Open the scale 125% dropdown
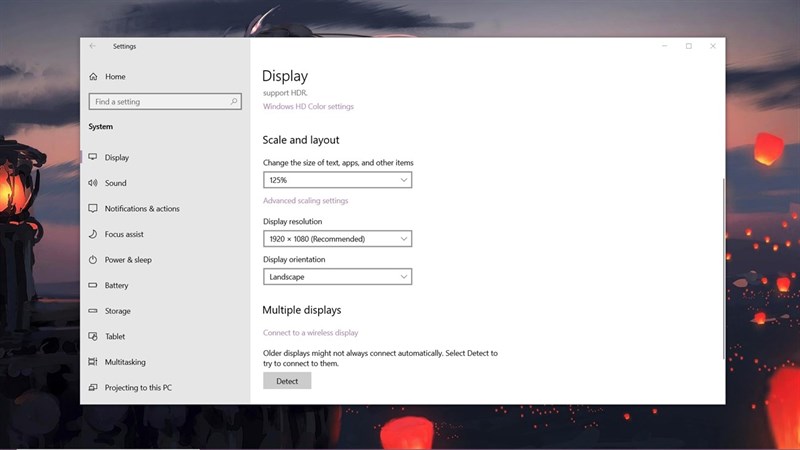 pyautogui.click(x=337, y=180)
